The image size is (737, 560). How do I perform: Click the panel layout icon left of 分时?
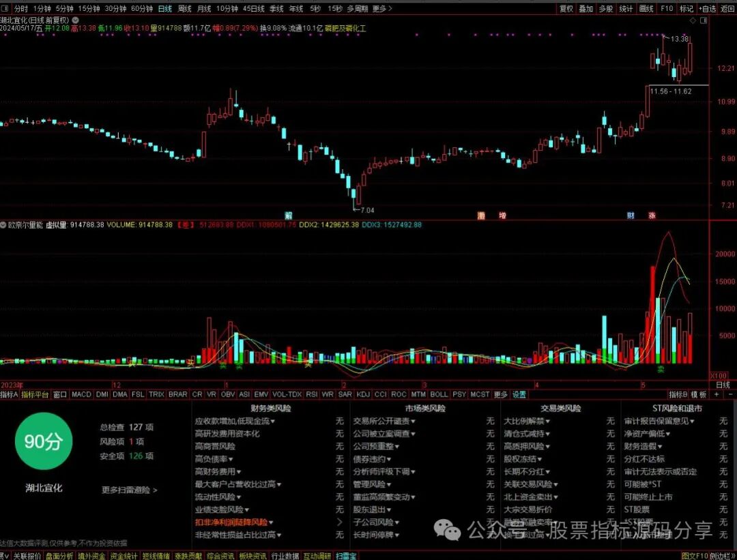(5, 8)
